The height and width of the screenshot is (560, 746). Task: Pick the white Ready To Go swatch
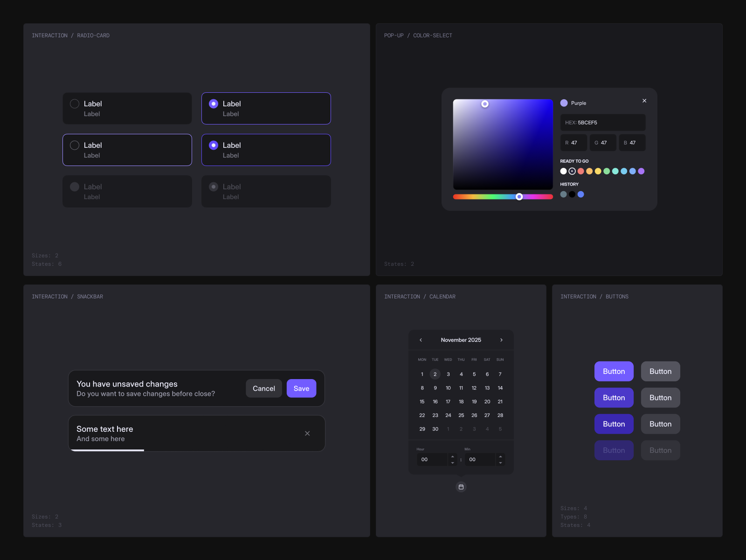click(x=564, y=171)
